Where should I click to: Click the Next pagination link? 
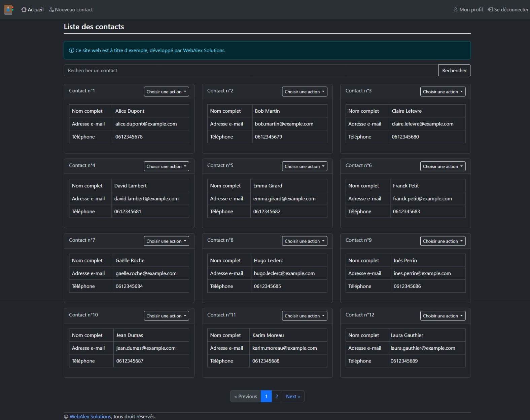tap(293, 396)
